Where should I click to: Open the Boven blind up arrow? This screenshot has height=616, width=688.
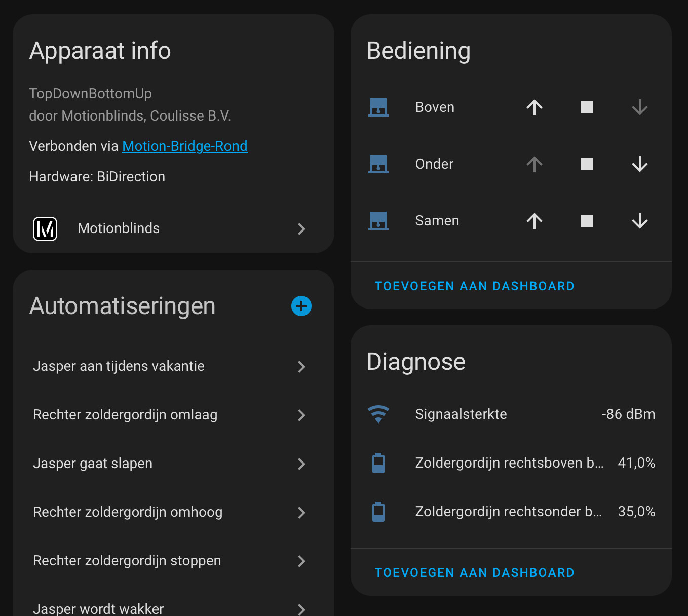[534, 107]
